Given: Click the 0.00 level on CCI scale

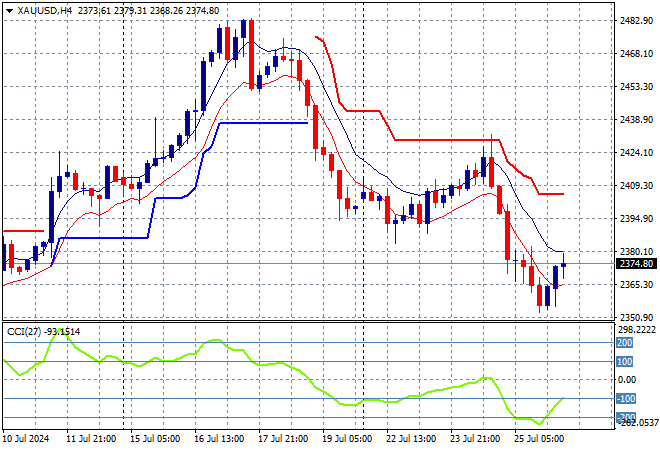Looking at the screenshot, I should (627, 380).
